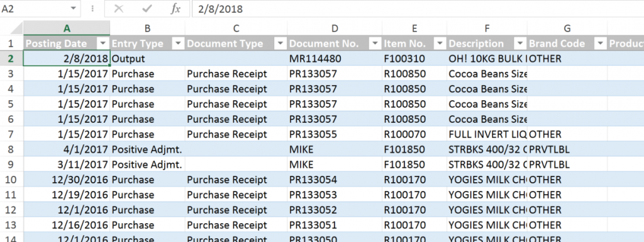Select cell containing MR114480
Image resolution: width=644 pixels, height=242 pixels.
coord(335,59)
